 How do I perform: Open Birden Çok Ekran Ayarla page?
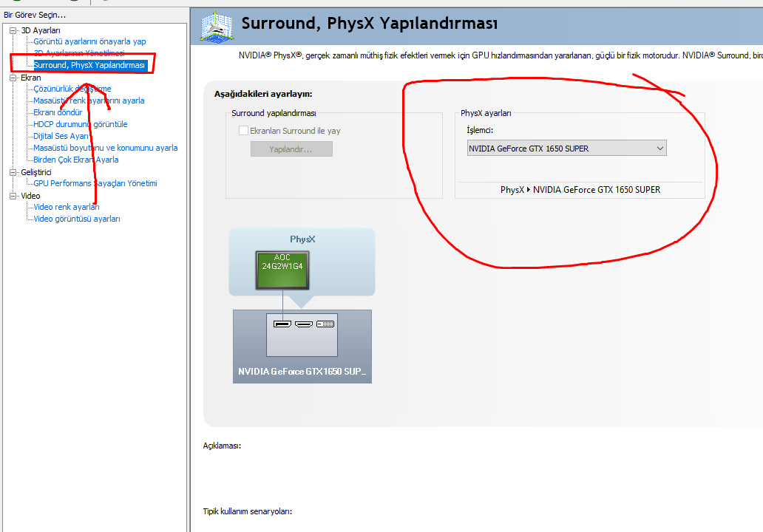(75, 160)
